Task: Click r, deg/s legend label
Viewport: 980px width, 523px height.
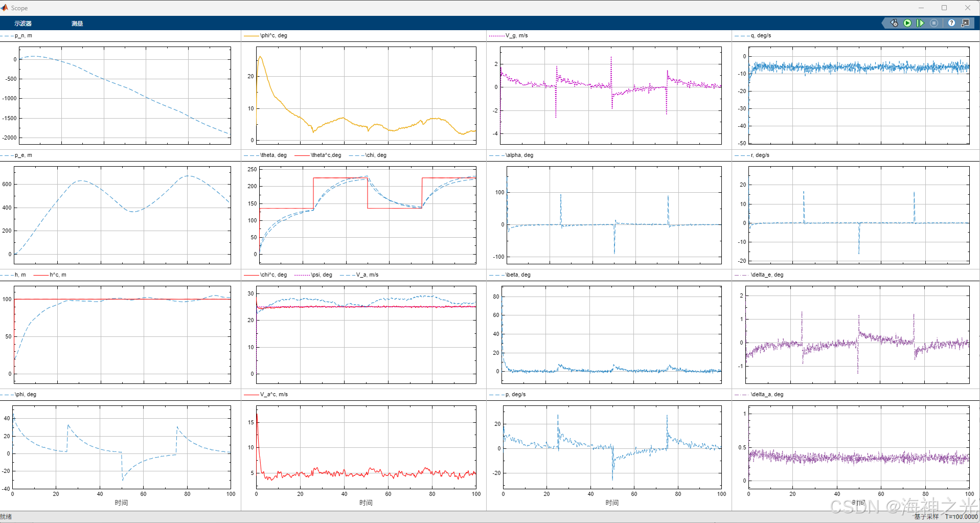Action: [x=760, y=155]
